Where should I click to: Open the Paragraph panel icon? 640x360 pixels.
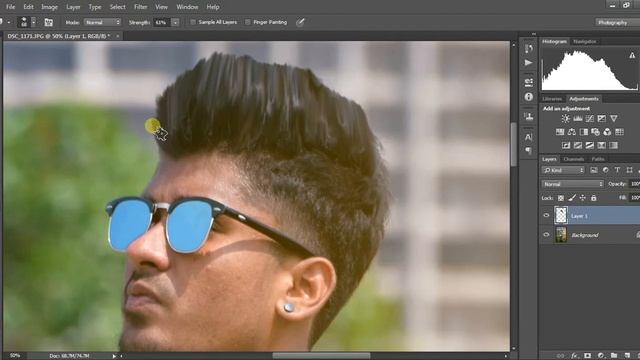click(529, 151)
